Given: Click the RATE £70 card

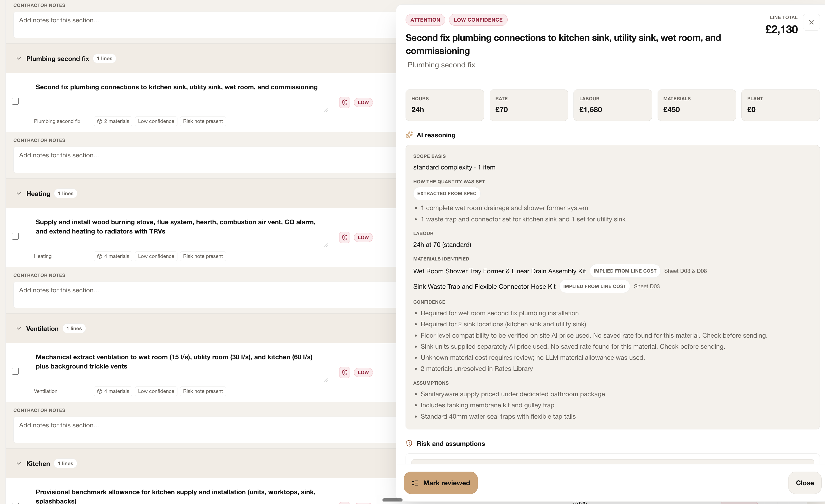Looking at the screenshot, I should 529,105.
